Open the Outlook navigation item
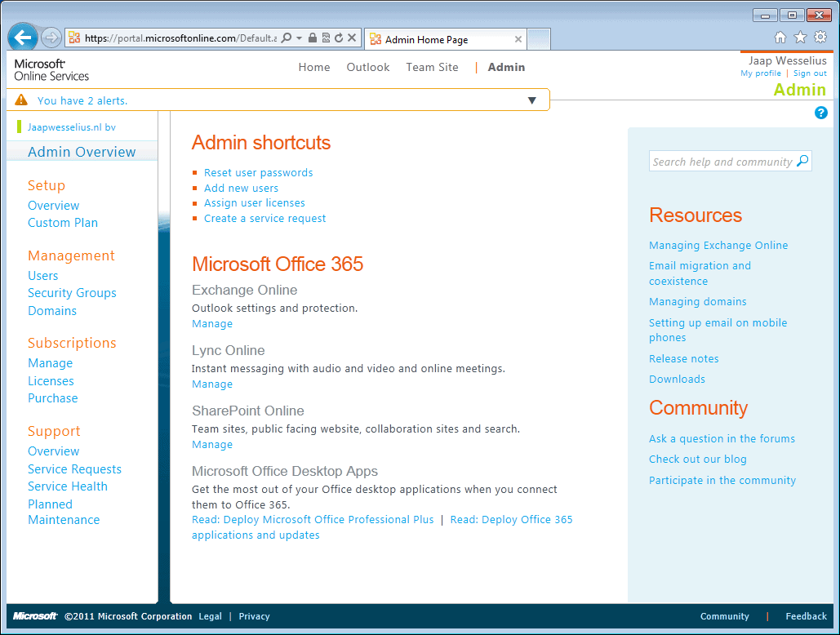Screen dimensions: 840x635 [368, 68]
